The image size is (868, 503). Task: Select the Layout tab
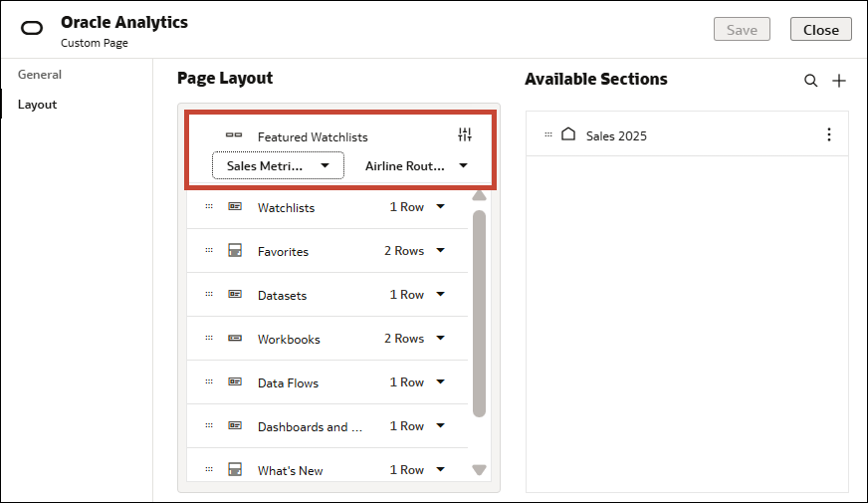(x=38, y=105)
